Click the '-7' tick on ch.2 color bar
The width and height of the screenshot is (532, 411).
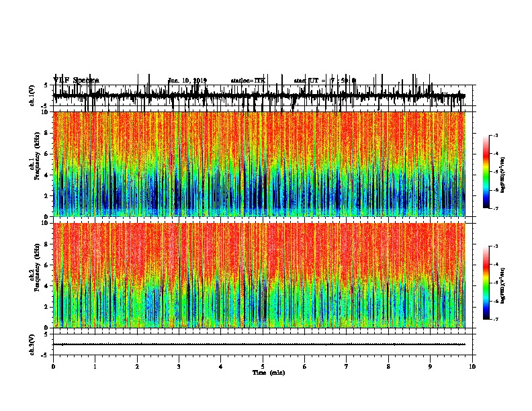tap(495, 319)
